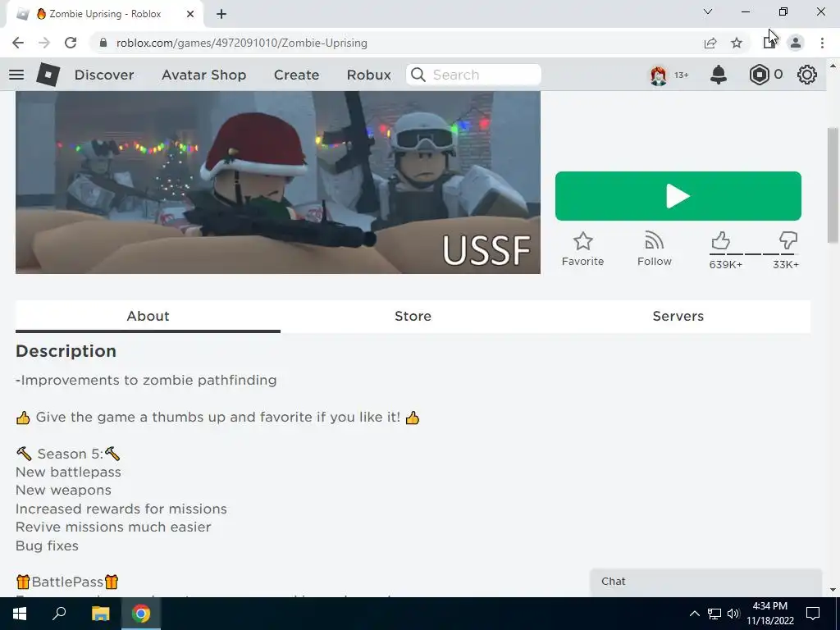Open the Windows Start menu
This screenshot has width=840, height=630.
(x=20, y=614)
